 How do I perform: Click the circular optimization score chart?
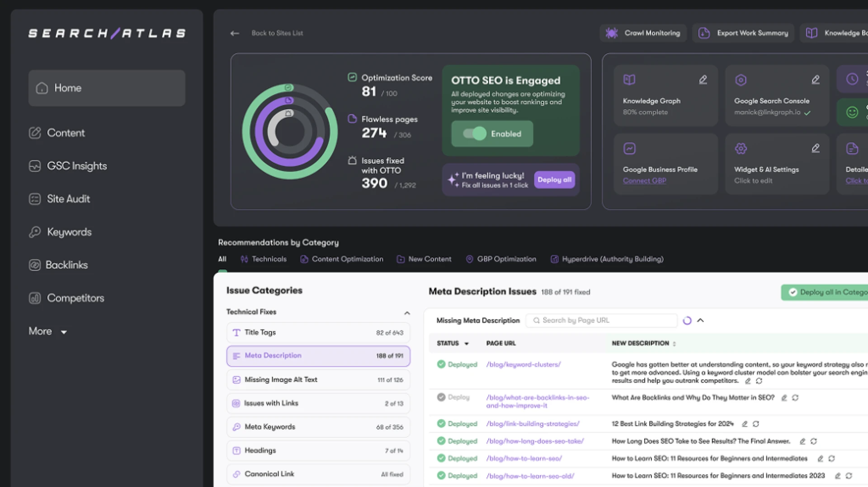(x=290, y=131)
